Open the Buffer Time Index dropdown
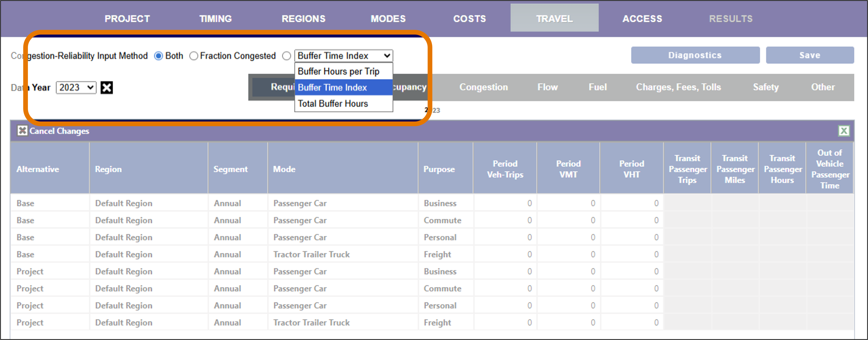The image size is (868, 340). [344, 56]
